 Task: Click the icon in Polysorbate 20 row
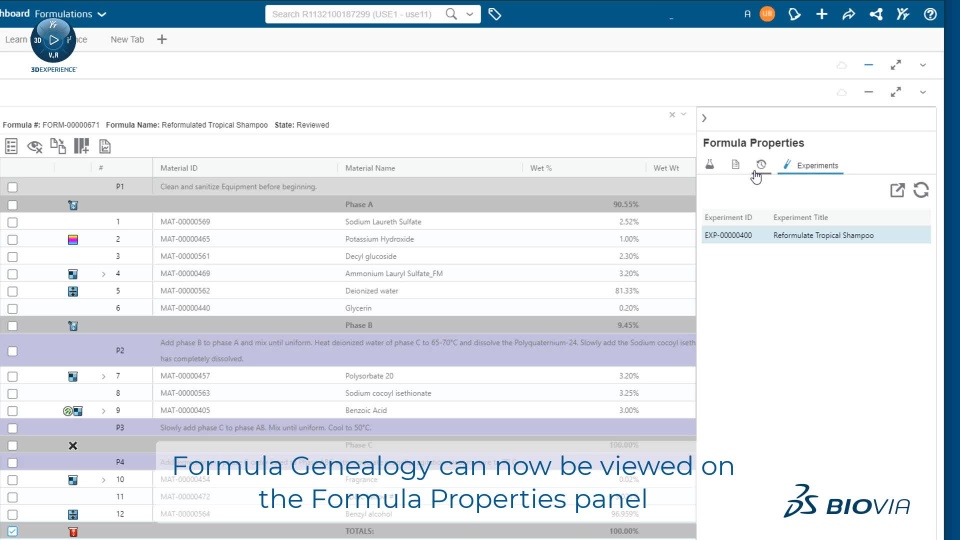73,377
